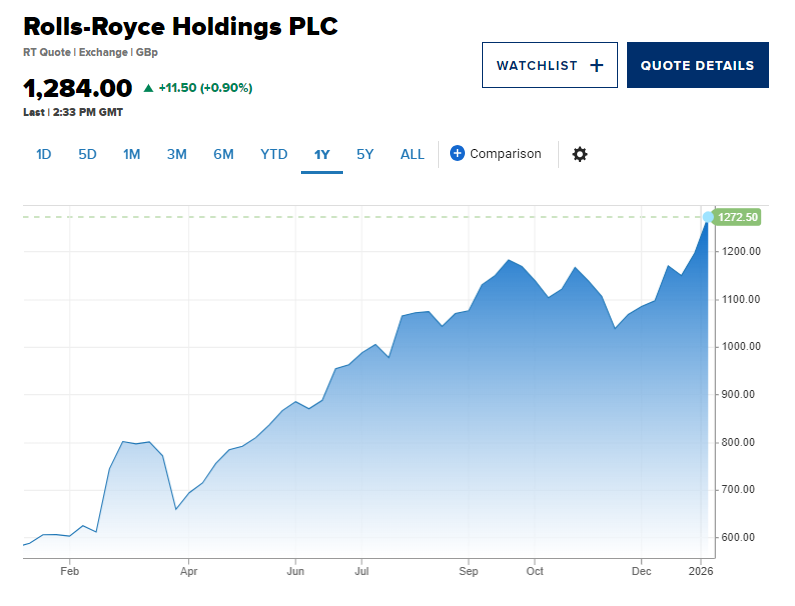Click the green up-arrow price change indicator
This screenshot has height=606, width=795.
point(149,88)
